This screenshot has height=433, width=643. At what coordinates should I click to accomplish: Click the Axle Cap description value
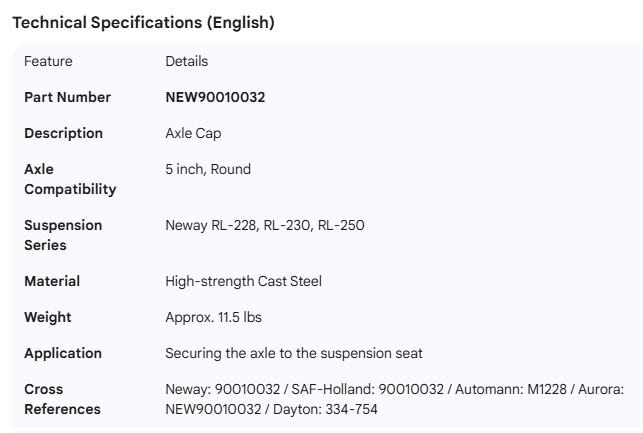click(x=194, y=133)
